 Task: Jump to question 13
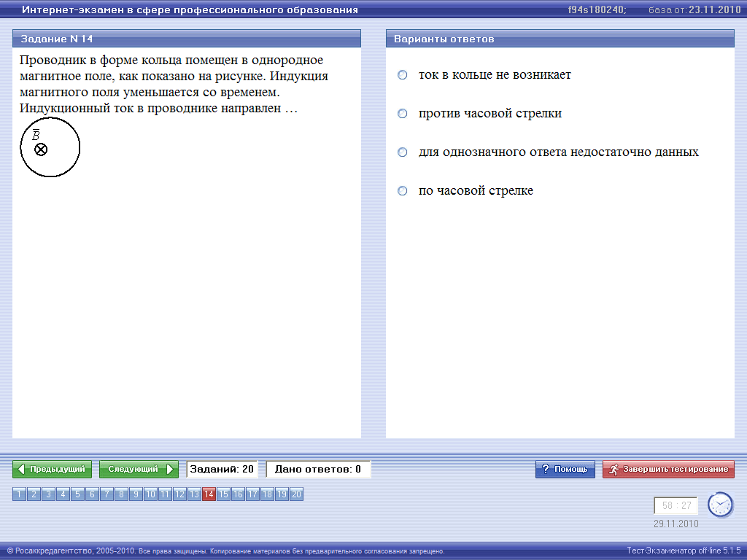[194, 494]
